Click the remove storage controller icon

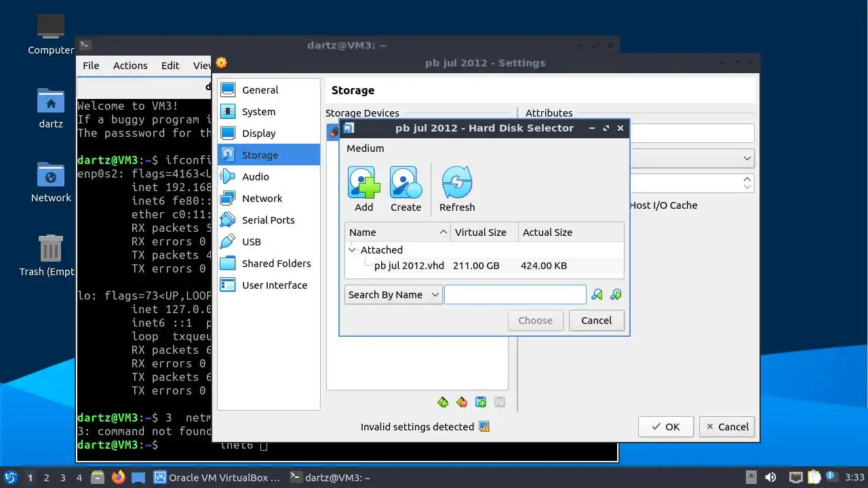coord(462,402)
